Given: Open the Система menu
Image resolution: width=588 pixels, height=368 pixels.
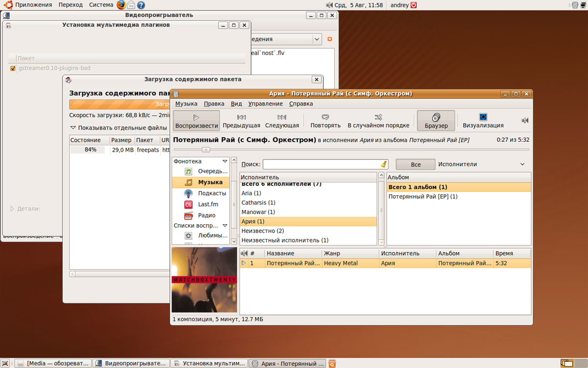Looking at the screenshot, I should 101,5.
